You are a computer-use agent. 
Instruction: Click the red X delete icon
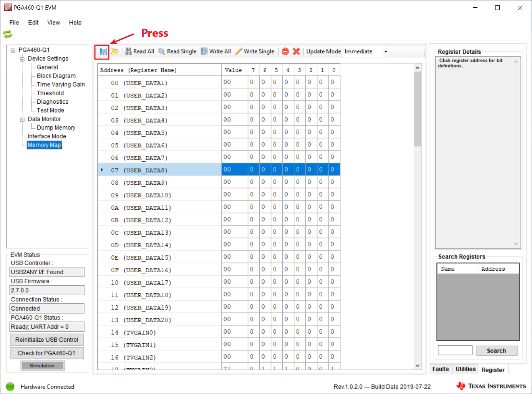click(296, 51)
